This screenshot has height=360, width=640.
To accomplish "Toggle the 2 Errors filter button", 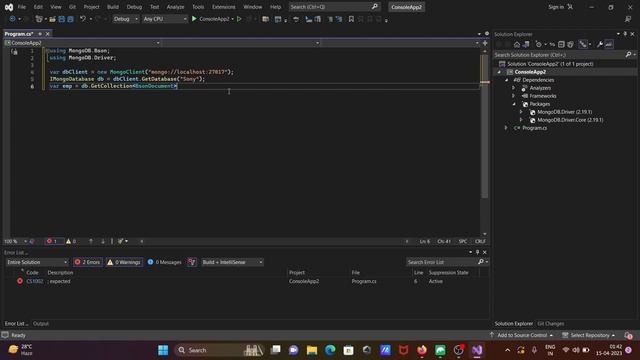I will coord(87,262).
